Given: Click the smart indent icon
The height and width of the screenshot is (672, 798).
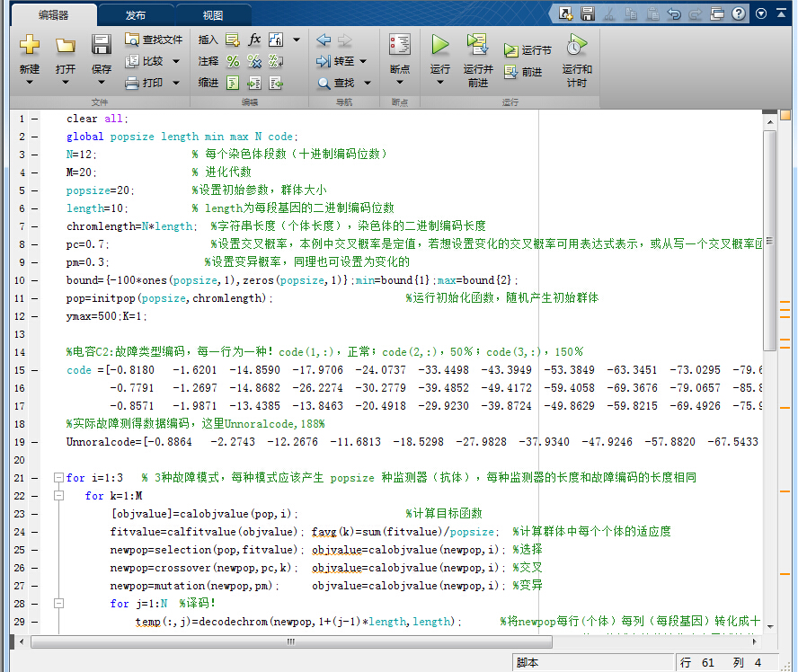Looking at the screenshot, I should tap(233, 83).
